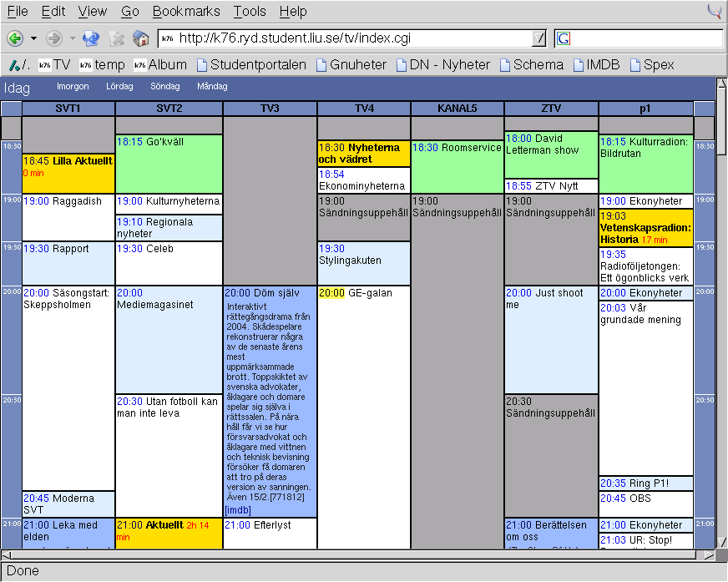Open the Bookmarks menu
The image size is (728, 582).
[186, 11]
